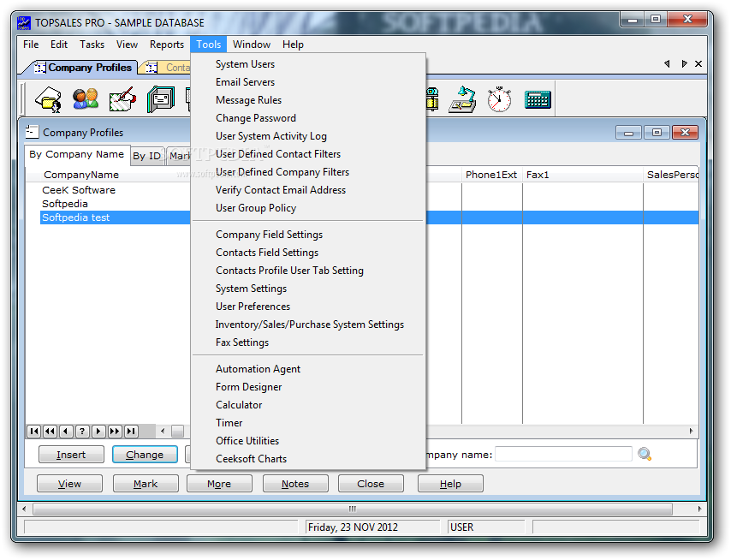This screenshot has height=560, width=731.
Task: Go back a page of records
Action: pyautogui.click(x=51, y=432)
